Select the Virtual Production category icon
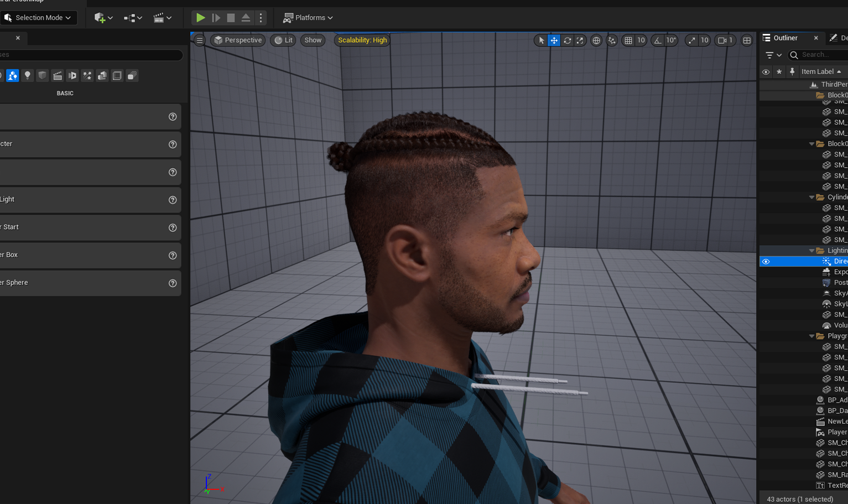This screenshot has width=848, height=504. pyautogui.click(x=72, y=76)
